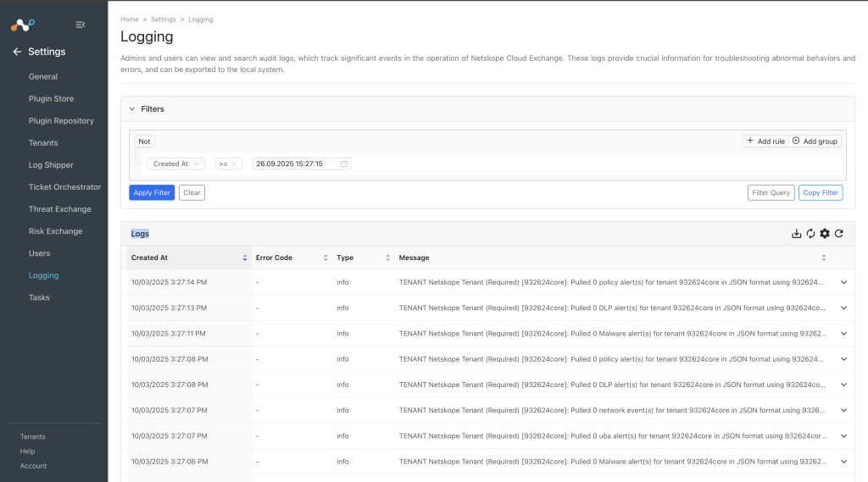Click the Logging breadcrumb text

click(x=200, y=19)
